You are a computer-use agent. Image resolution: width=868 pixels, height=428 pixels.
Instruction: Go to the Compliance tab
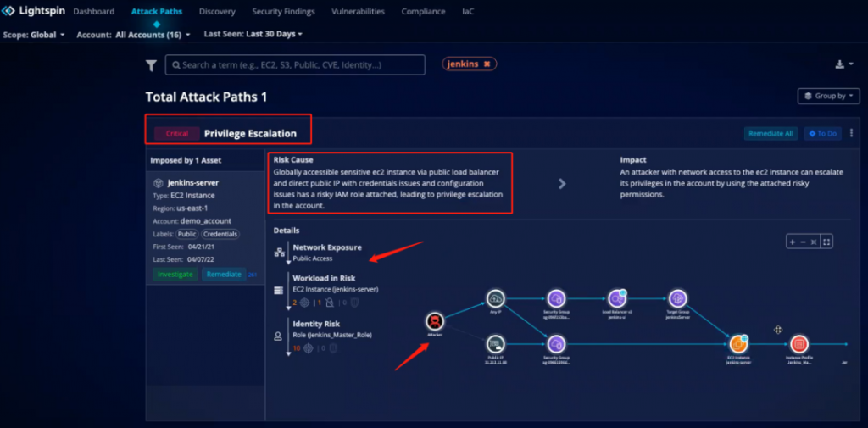(x=424, y=11)
